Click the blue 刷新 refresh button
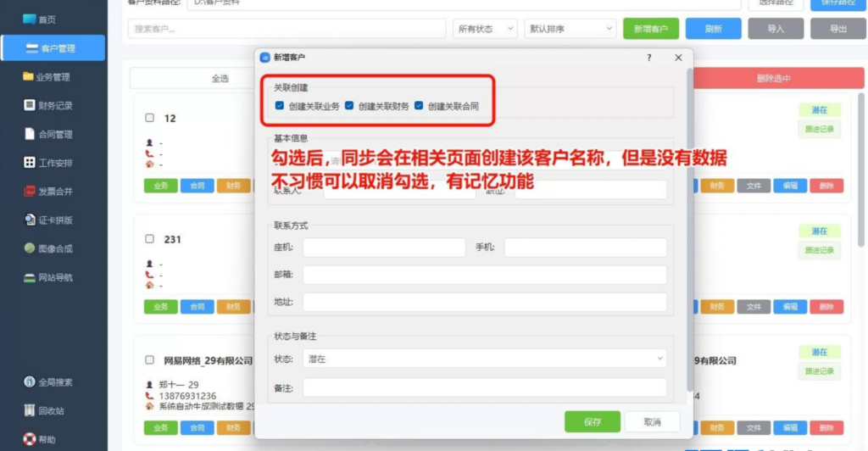 click(713, 29)
